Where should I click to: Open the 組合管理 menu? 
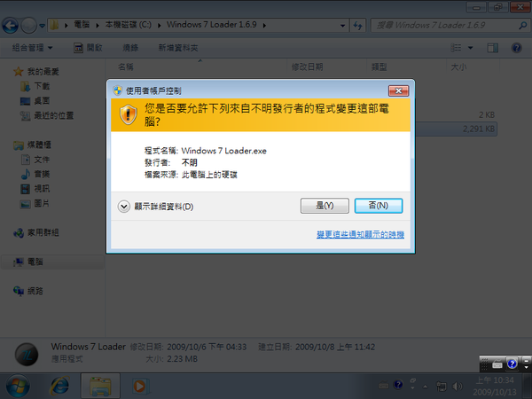click(x=32, y=48)
